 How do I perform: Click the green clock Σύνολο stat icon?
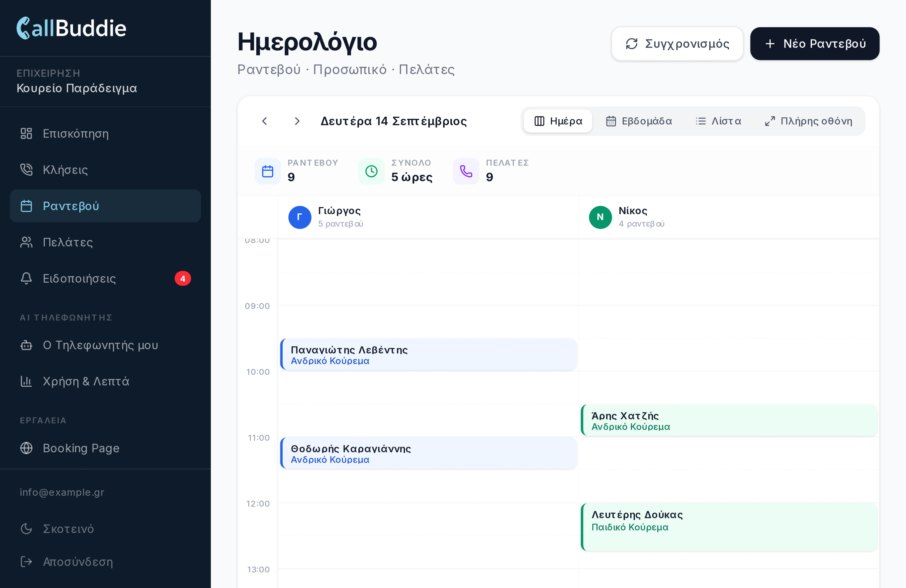click(372, 171)
